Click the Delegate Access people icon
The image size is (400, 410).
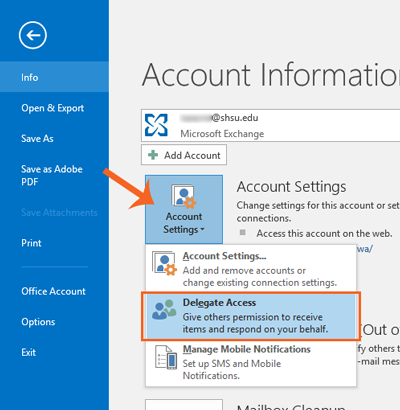point(164,310)
